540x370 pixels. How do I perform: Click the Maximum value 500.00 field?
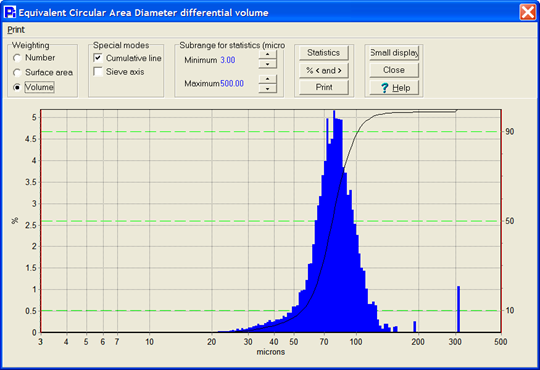(232, 83)
